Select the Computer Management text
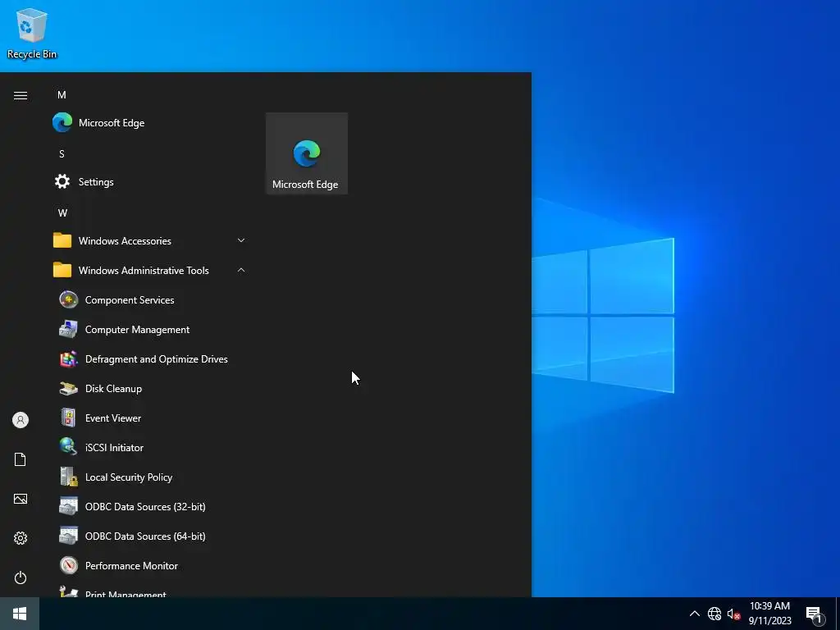This screenshot has width=840, height=630. tap(137, 329)
